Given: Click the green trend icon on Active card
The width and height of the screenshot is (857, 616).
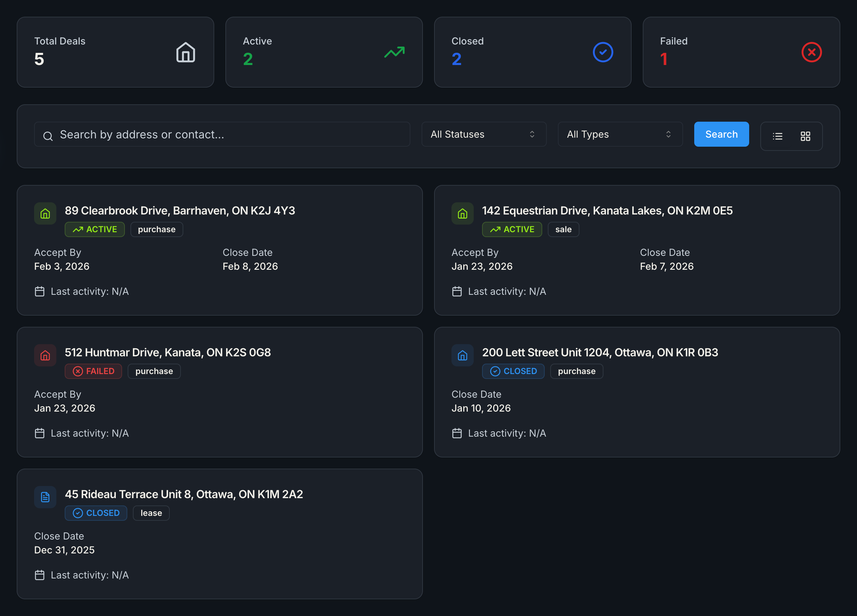Looking at the screenshot, I should [394, 52].
